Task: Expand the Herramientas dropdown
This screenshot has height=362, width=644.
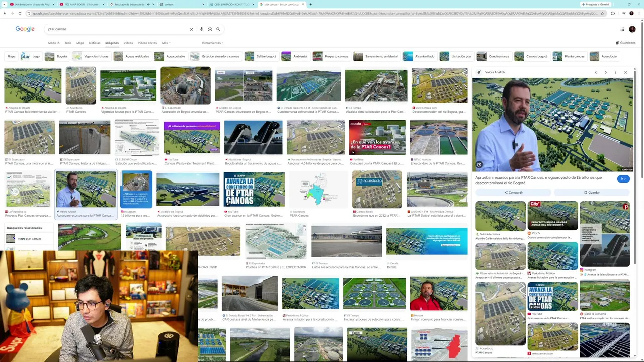Action: coord(213,43)
